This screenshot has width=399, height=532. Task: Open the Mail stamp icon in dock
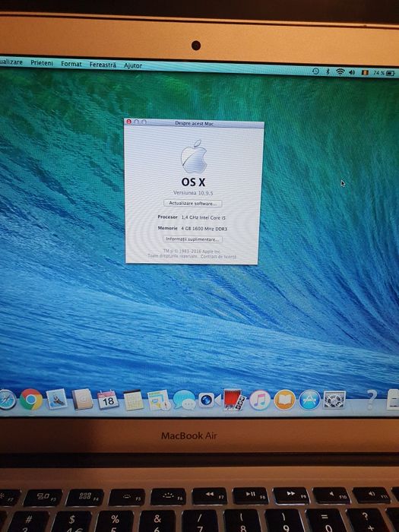[57, 399]
